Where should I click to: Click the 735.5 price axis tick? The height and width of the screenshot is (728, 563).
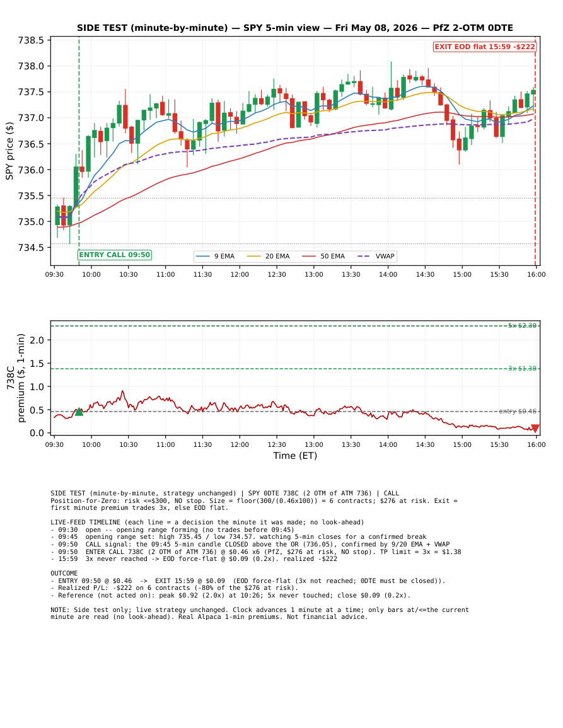tap(31, 196)
